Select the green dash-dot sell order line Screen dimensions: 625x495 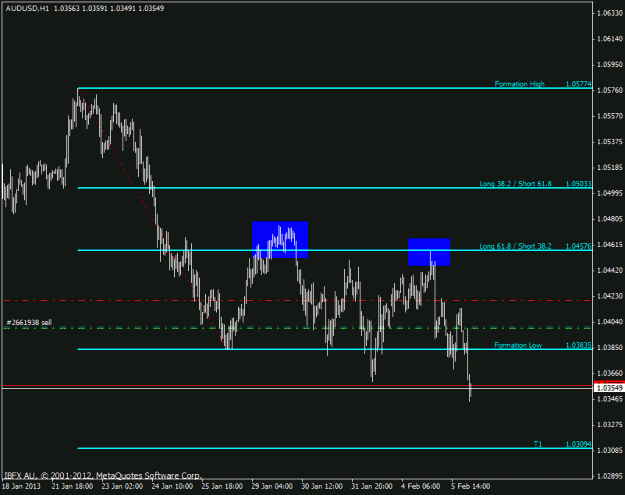click(x=297, y=328)
